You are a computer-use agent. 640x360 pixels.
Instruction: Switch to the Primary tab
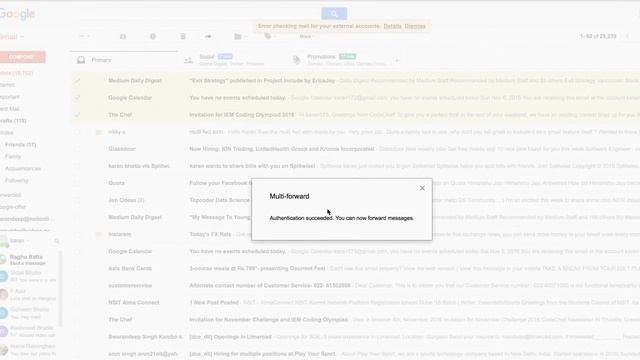(124, 60)
